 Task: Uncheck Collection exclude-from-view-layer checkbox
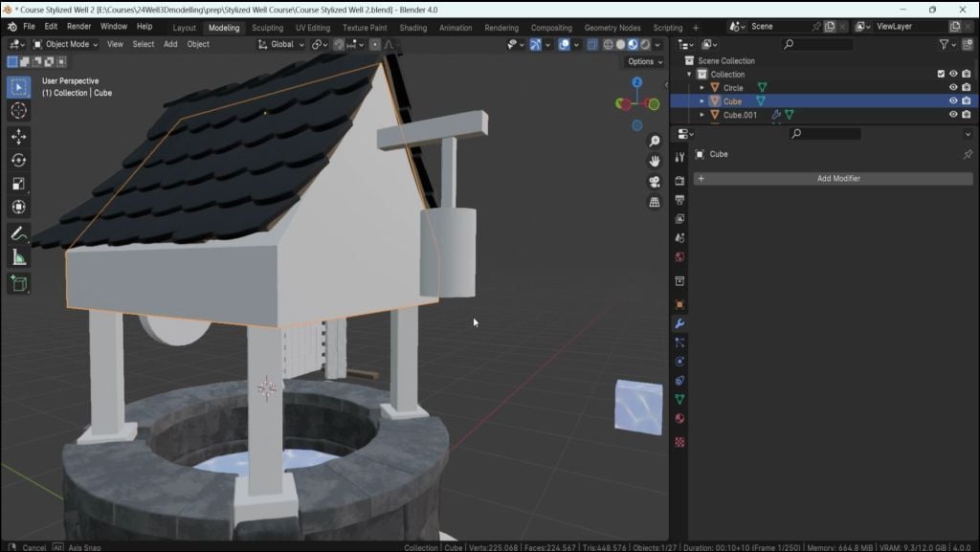tap(941, 74)
